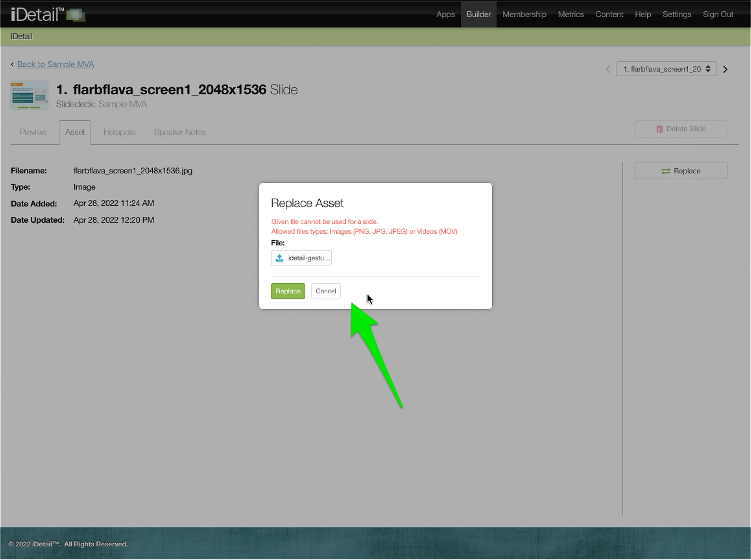Confirm with the green Replace button
The height and width of the screenshot is (560, 751).
pos(288,291)
